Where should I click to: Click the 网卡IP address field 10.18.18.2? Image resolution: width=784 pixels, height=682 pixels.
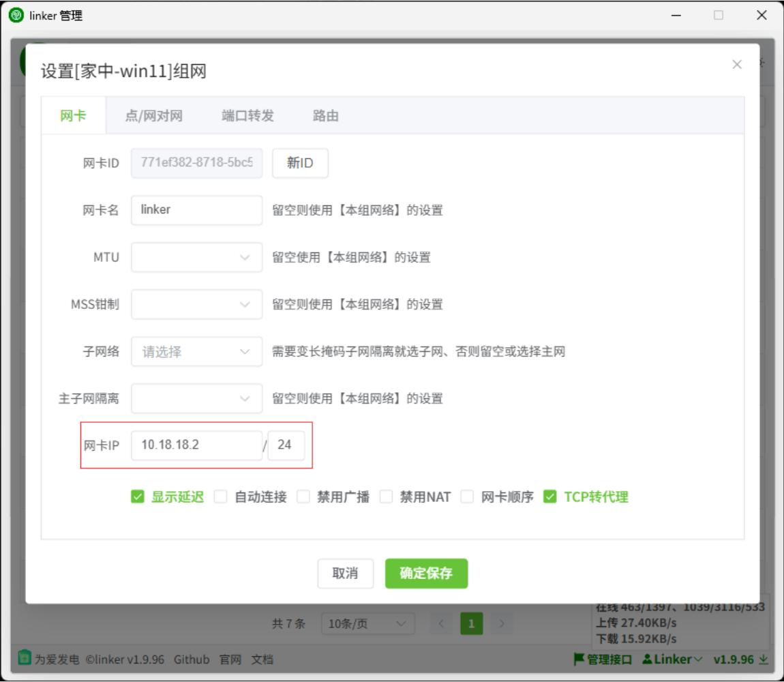tap(196, 445)
